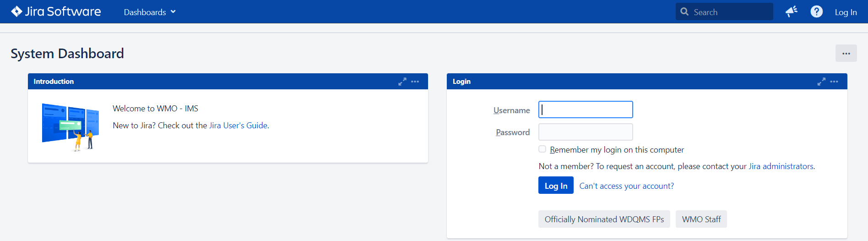Click the Jira illustration image
The image size is (868, 241).
pyautogui.click(x=71, y=127)
